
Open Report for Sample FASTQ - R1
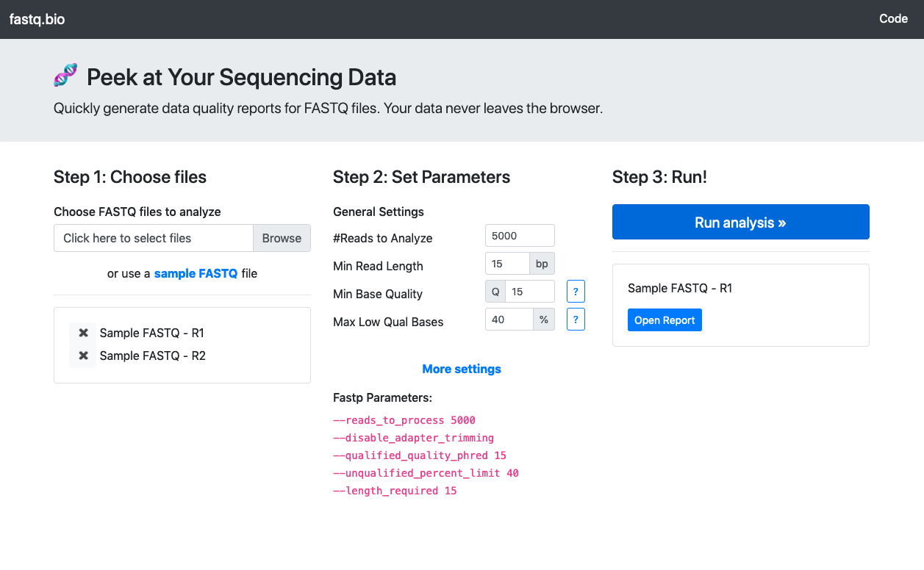pos(665,320)
